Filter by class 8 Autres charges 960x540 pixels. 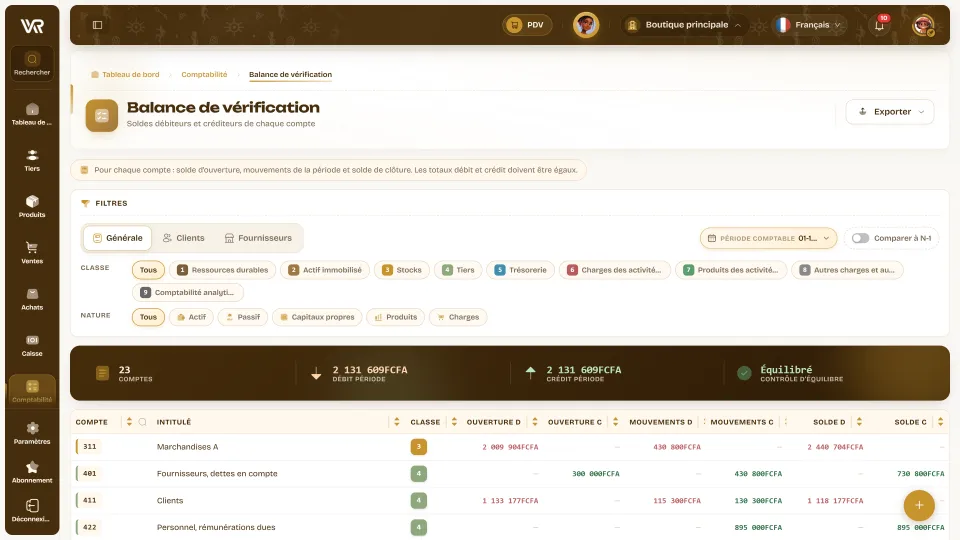click(847, 270)
